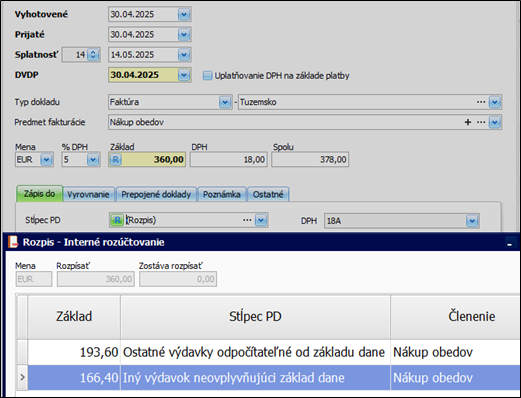Click the R icon in Základ field
Viewport: 521px width, 398px height.
pos(115,160)
